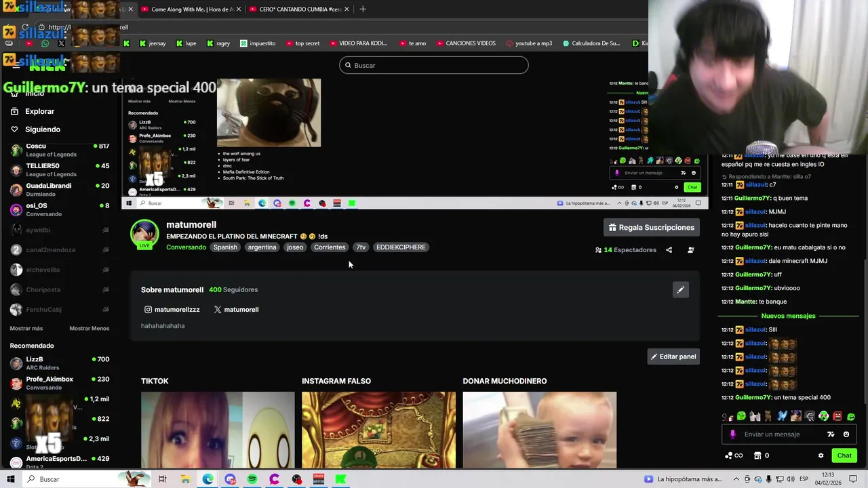The height and width of the screenshot is (488, 868).
Task: Switch to CERO* CANTANDO CUMBIA tab
Action: tap(299, 9)
